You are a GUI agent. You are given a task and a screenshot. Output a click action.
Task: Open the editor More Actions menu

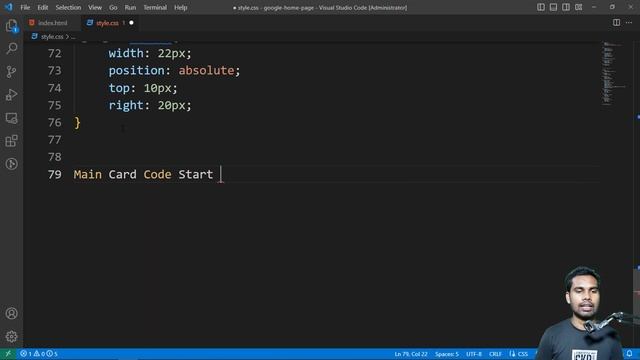coord(629,22)
